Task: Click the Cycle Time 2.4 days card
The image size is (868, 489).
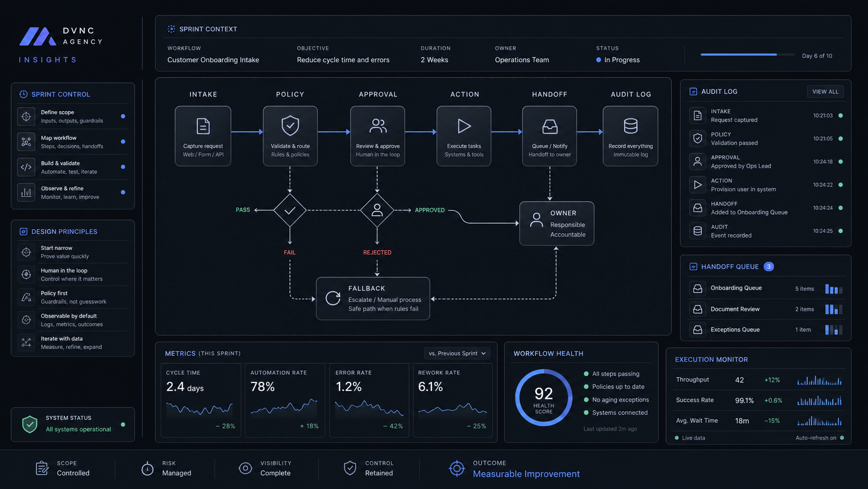Action: [x=201, y=400]
